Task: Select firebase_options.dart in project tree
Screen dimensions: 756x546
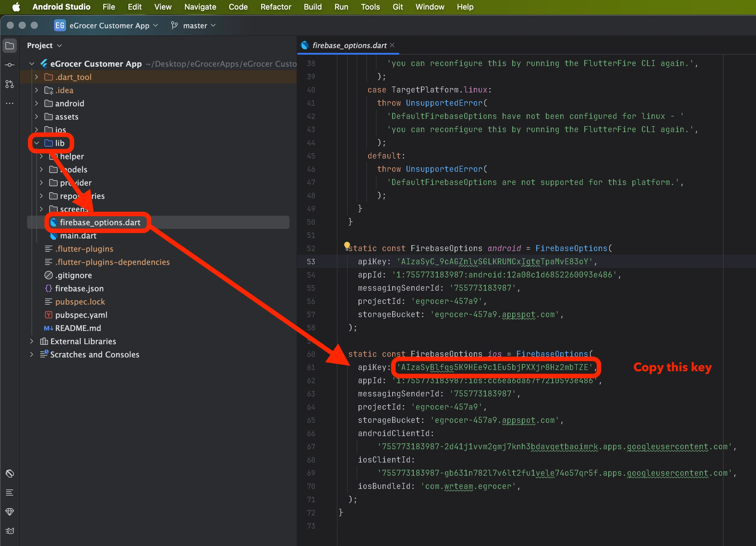Action: click(x=100, y=223)
